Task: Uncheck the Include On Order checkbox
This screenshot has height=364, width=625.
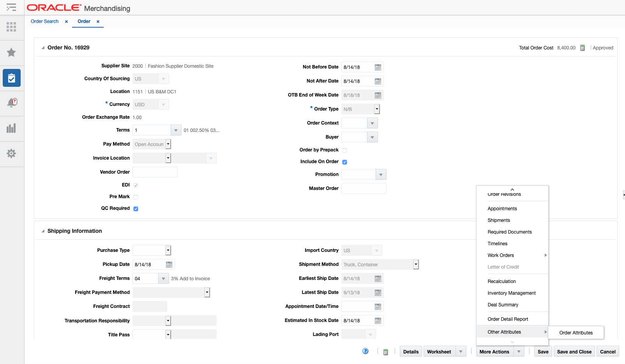Action: (344, 162)
